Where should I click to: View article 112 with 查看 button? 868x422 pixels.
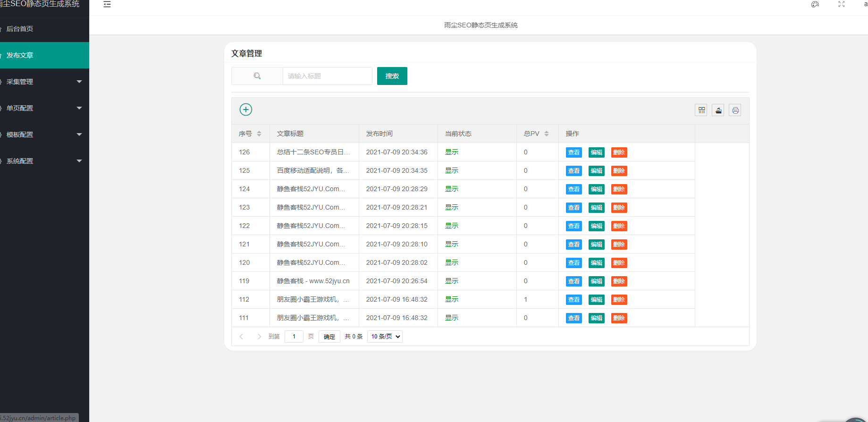[x=574, y=300]
